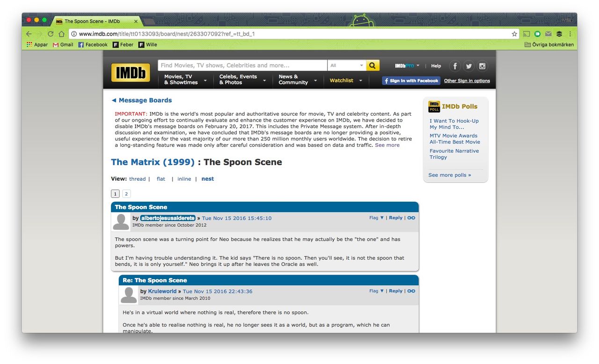599x364 pixels.
Task: Open the Facebook bookmark
Action: click(93, 44)
